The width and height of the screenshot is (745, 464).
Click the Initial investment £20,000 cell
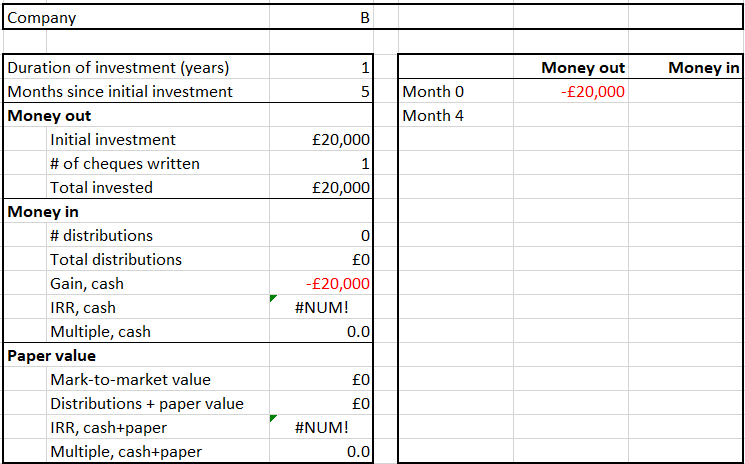[x=321, y=140]
